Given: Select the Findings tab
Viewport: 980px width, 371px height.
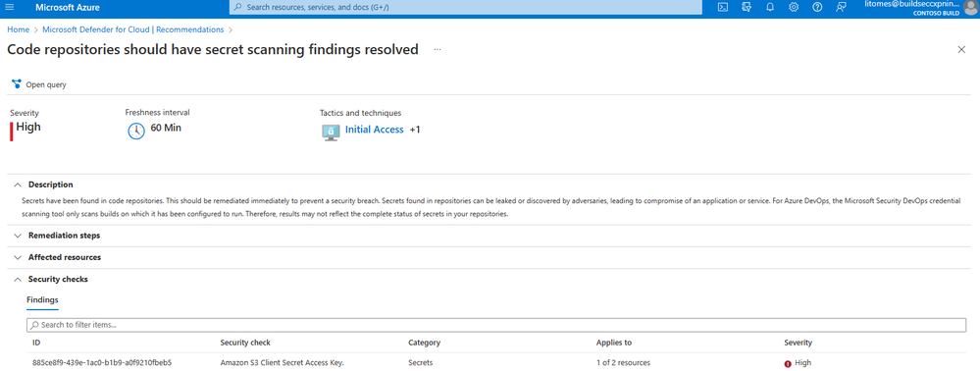Looking at the screenshot, I should [x=42, y=300].
